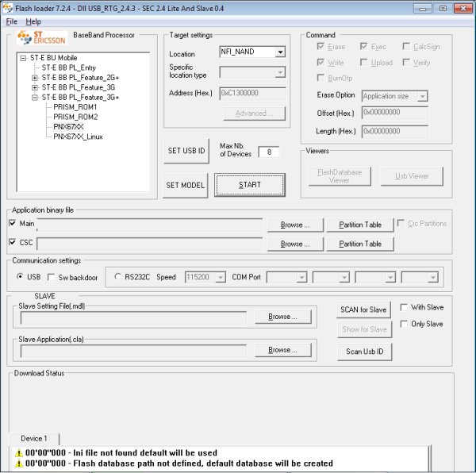Open the File menu
The image size is (476, 473).
[x=12, y=21]
